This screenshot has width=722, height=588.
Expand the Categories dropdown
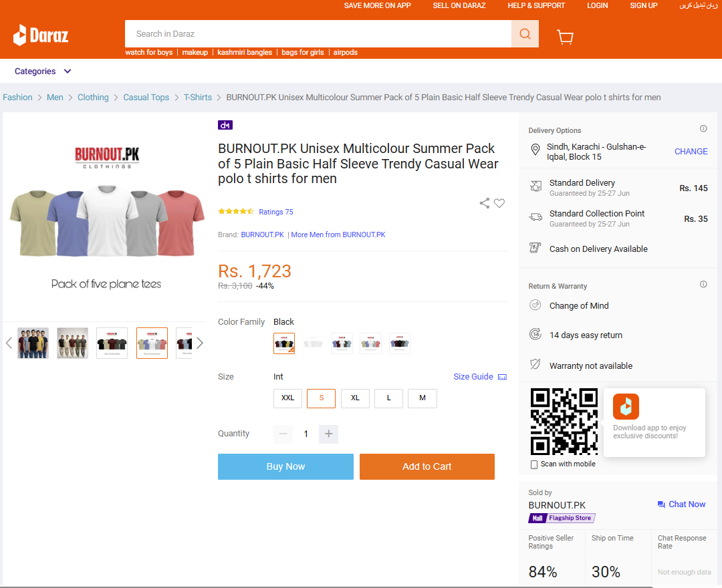43,71
